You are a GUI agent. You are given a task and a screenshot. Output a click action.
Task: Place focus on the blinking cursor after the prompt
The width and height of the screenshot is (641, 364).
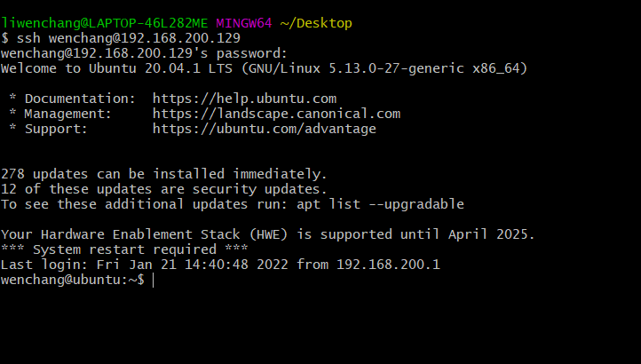[x=154, y=281]
